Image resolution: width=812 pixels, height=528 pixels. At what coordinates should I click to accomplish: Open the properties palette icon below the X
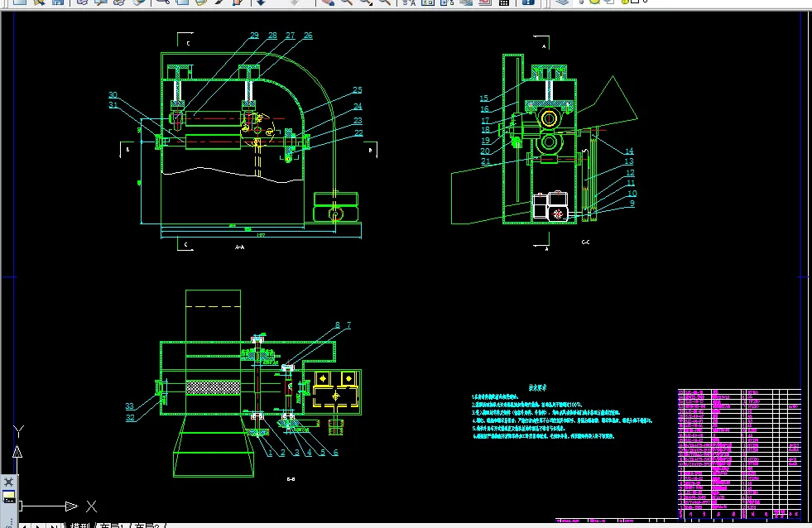[9, 497]
